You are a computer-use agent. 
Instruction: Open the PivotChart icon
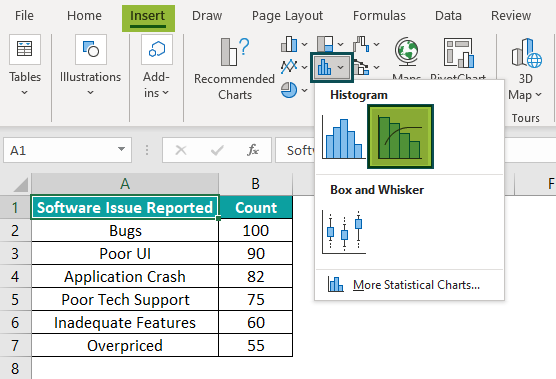click(x=458, y=53)
